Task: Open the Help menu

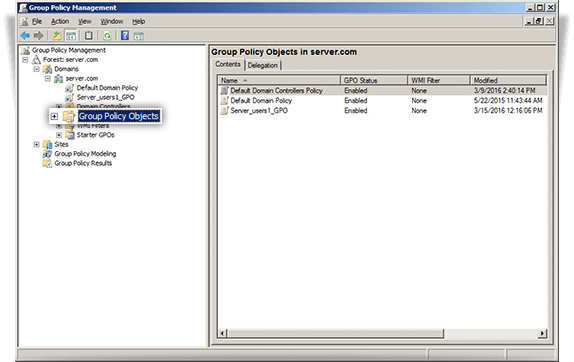Action: [139, 22]
